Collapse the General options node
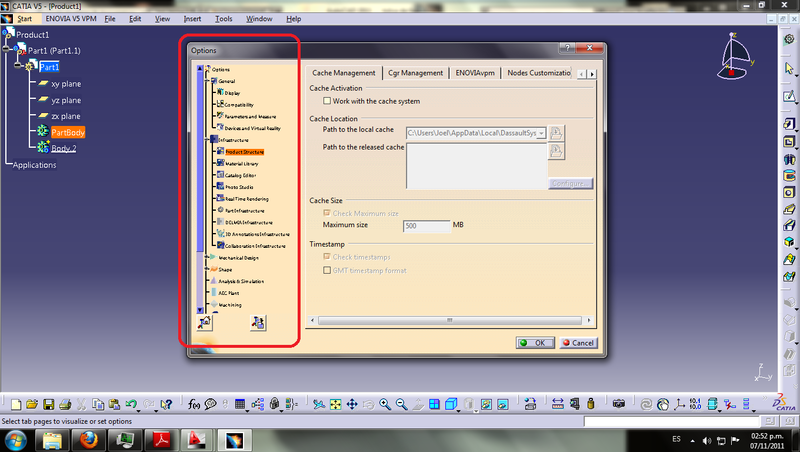This screenshot has height=452, width=800. click(x=207, y=81)
